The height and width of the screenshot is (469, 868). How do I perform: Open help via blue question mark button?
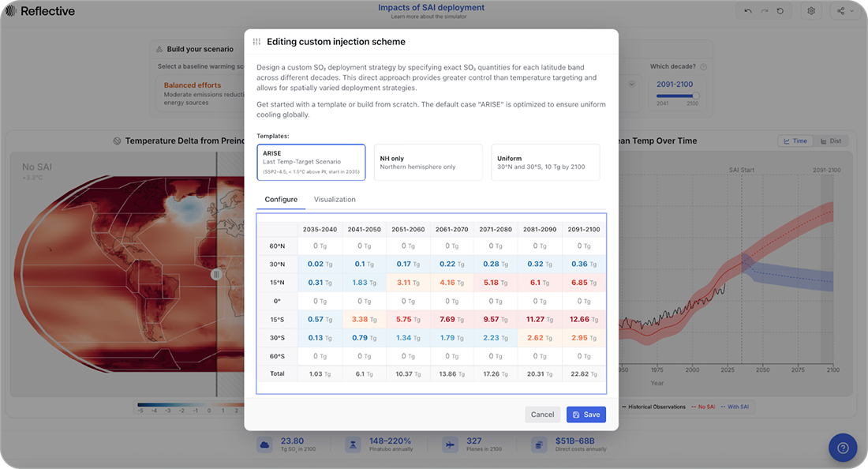click(842, 448)
